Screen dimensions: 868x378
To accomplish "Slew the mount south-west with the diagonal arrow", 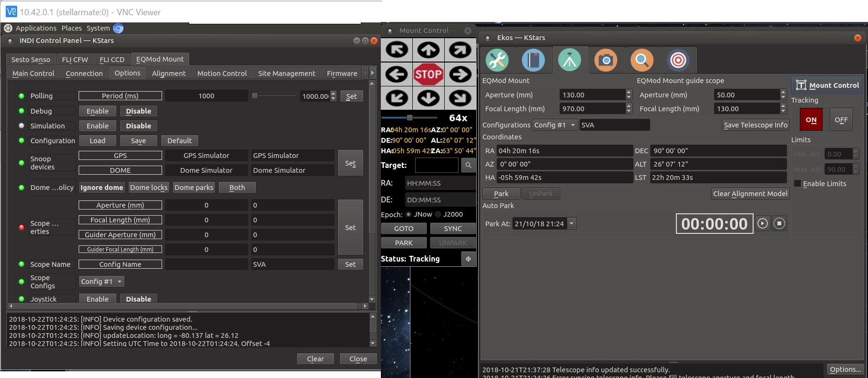I will 397,98.
